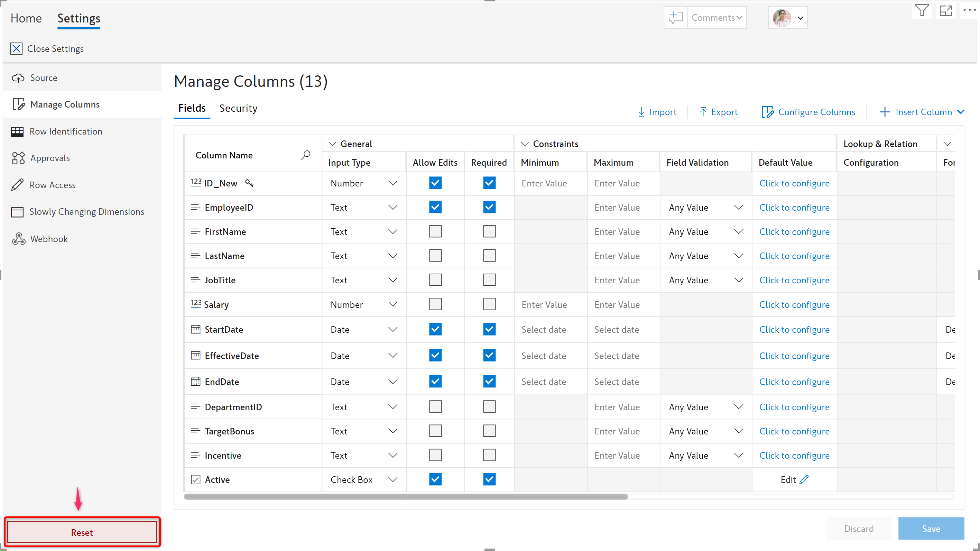
Task: Click the expand focus mode icon
Action: (946, 11)
